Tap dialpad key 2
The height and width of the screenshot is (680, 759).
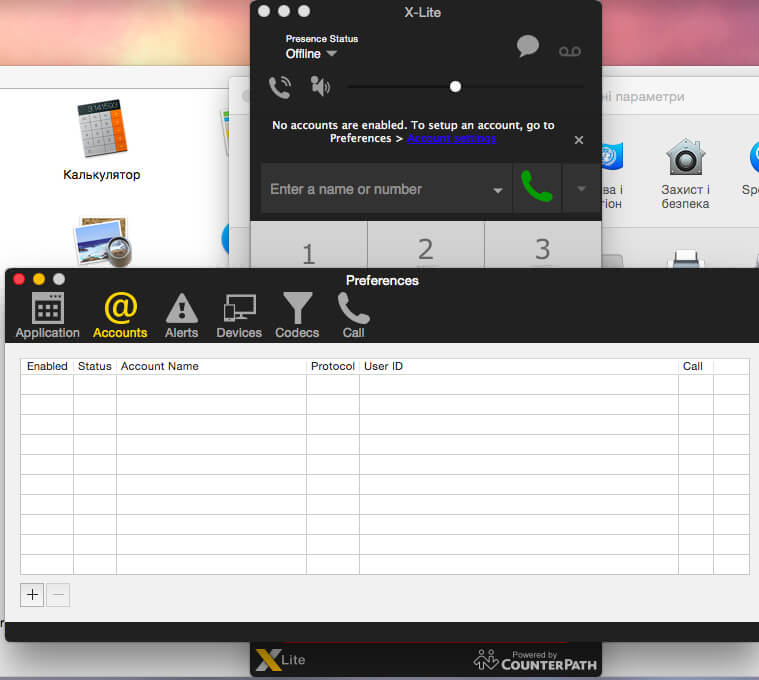click(425, 245)
